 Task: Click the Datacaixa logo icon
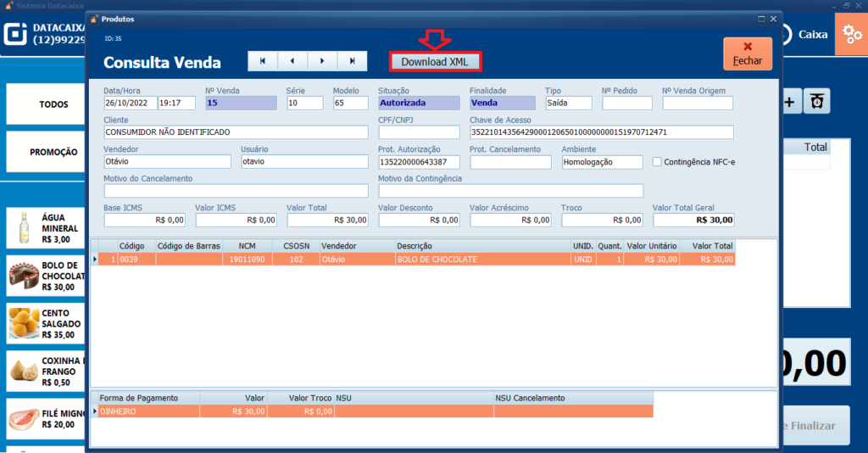[16, 34]
